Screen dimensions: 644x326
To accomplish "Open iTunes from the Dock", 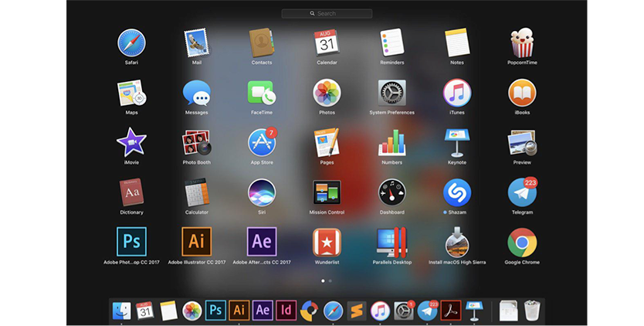I will pos(380,311).
